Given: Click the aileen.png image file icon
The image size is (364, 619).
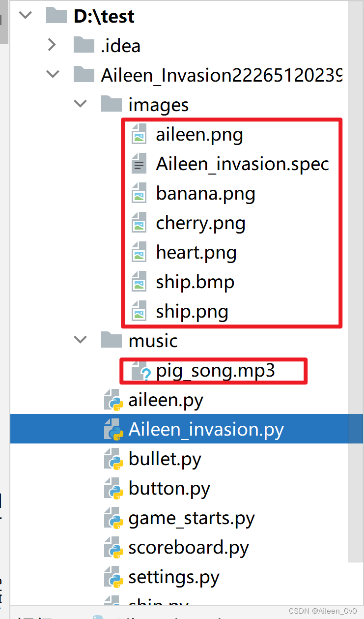Looking at the screenshot, I should click(x=139, y=135).
